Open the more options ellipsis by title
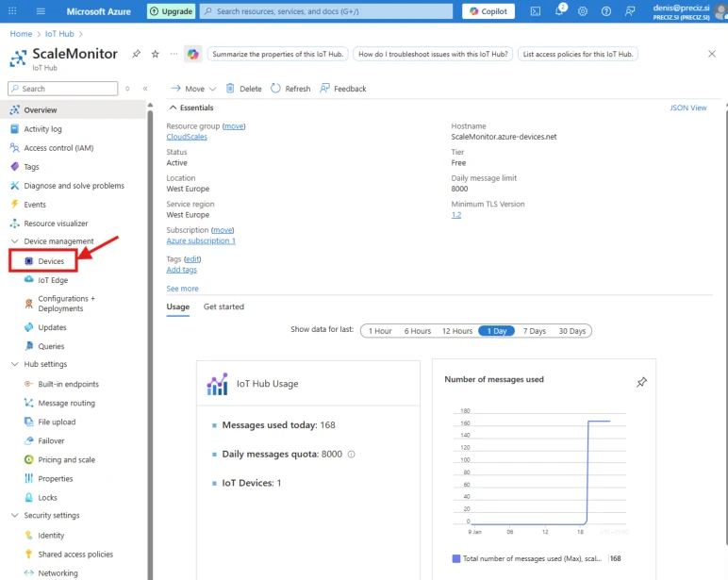The image size is (728, 580). click(x=174, y=54)
